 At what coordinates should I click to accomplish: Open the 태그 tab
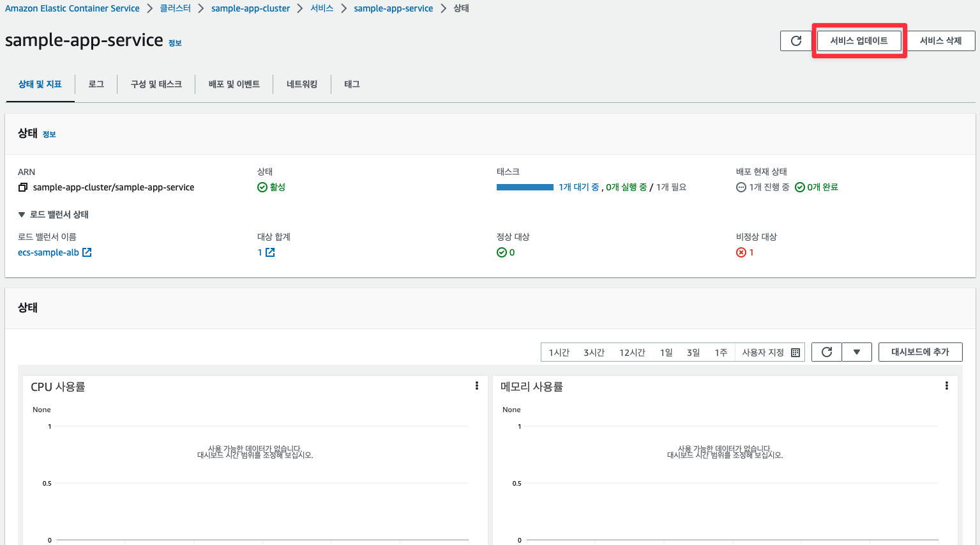352,84
